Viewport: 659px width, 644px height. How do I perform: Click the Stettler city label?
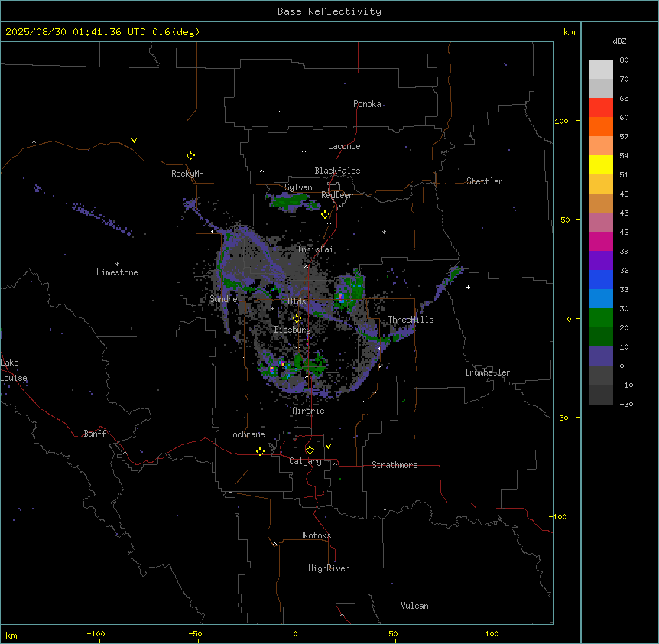tap(485, 181)
